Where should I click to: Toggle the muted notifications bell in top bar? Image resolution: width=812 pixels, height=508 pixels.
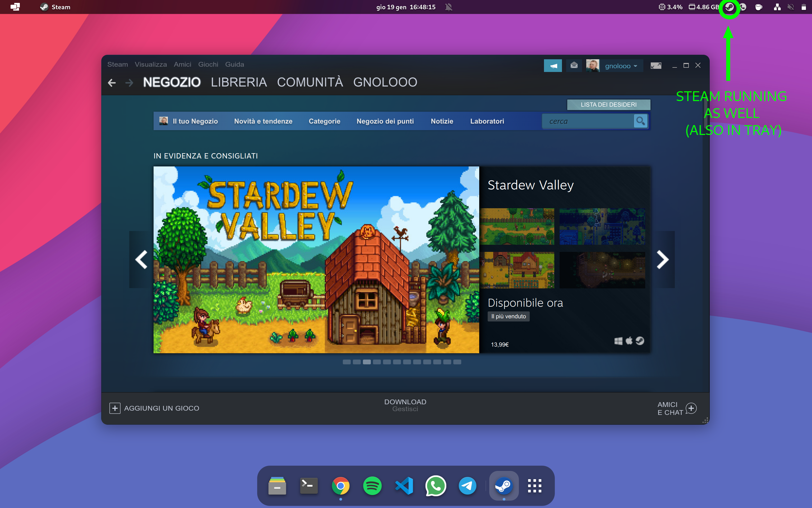click(x=449, y=7)
